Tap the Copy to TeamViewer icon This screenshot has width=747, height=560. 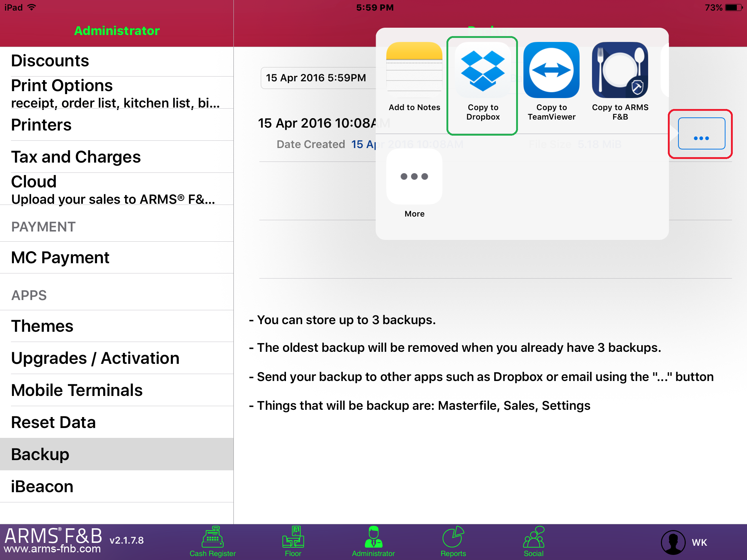(551, 70)
